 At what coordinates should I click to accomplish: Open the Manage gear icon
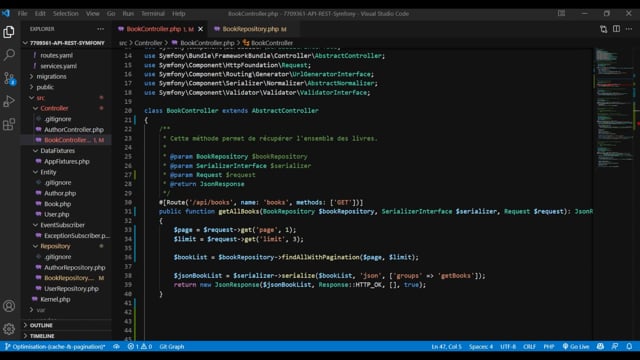9,329
